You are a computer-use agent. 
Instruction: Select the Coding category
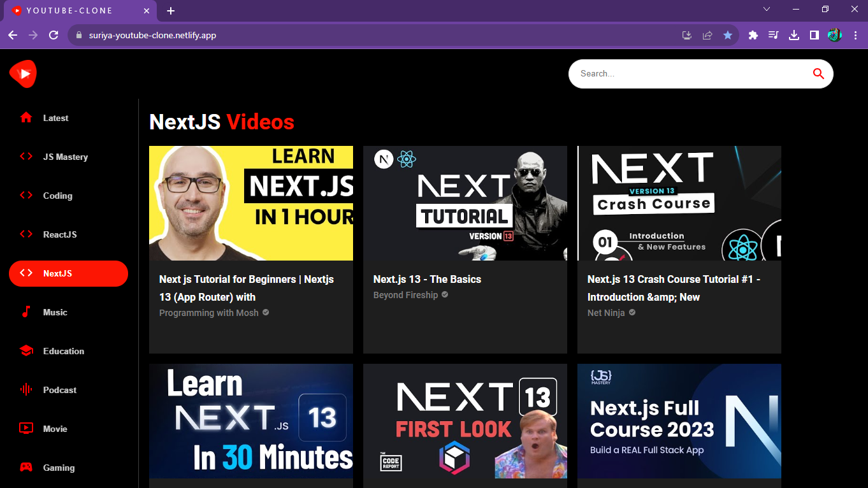pyautogui.click(x=68, y=196)
